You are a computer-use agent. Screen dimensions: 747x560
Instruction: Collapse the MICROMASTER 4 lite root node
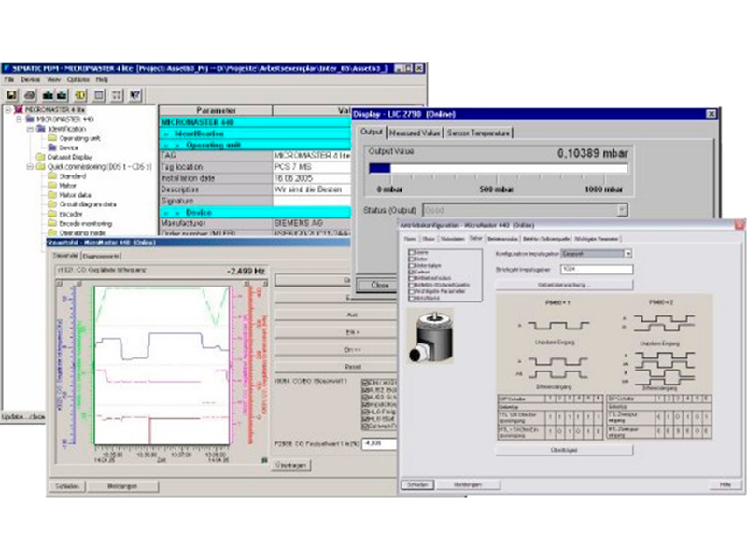[x=8, y=110]
